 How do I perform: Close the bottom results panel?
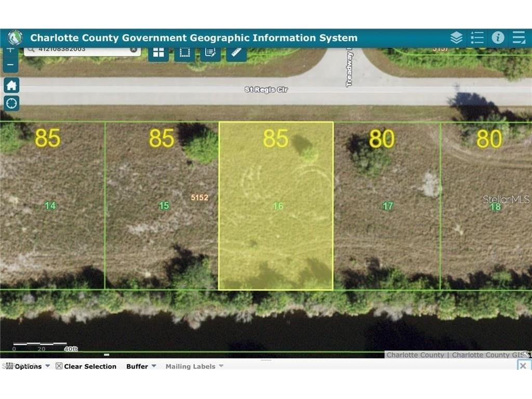click(523, 366)
